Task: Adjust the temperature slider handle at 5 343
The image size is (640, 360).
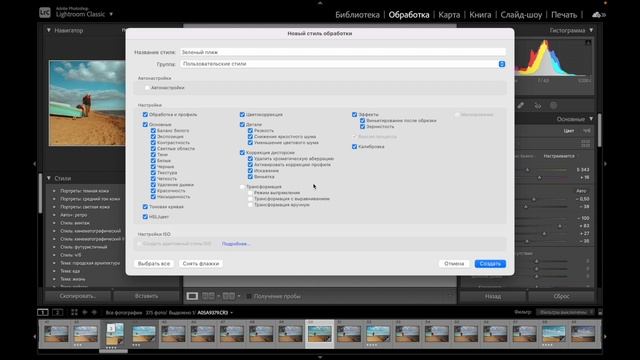Action: tap(527, 169)
